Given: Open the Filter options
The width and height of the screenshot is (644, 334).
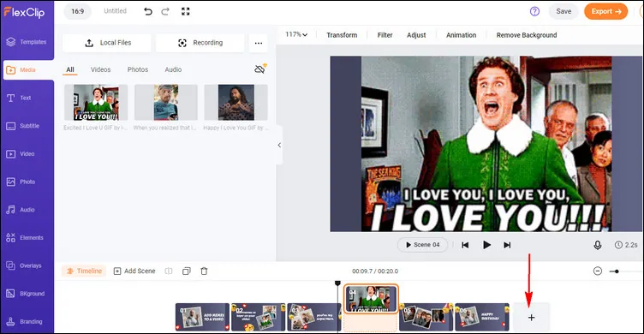Looking at the screenshot, I should pyautogui.click(x=385, y=35).
